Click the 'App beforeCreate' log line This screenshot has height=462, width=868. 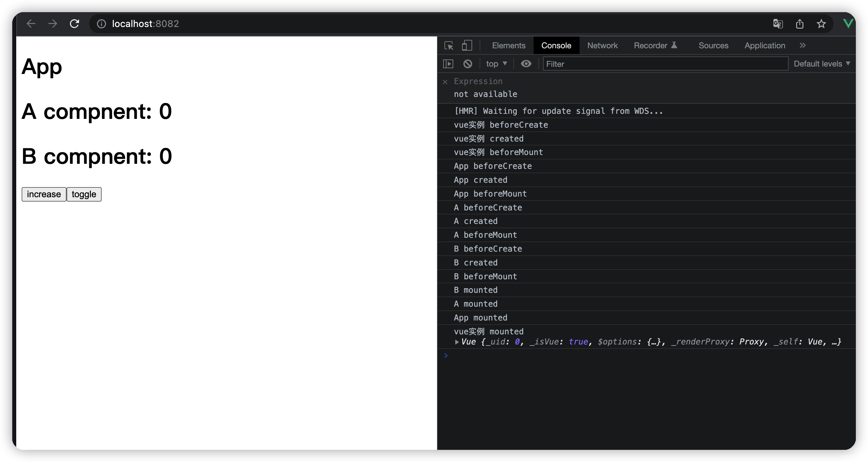pyautogui.click(x=646, y=166)
